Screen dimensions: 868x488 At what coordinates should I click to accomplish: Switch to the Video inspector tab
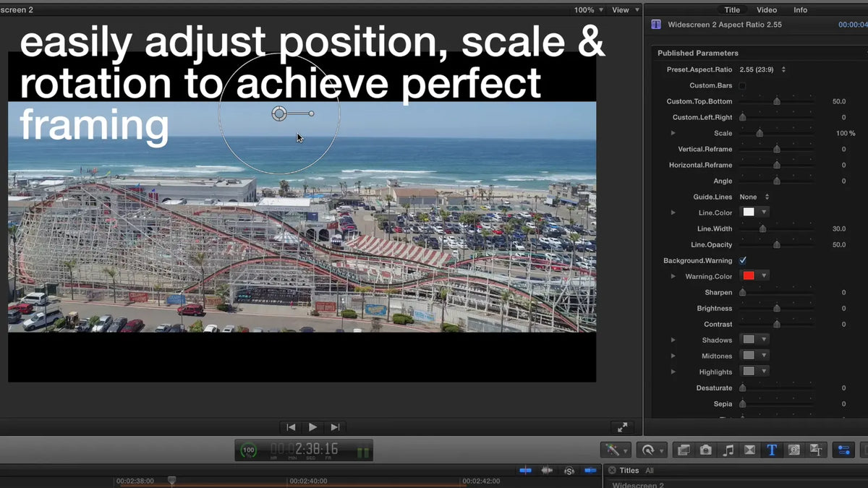click(767, 10)
